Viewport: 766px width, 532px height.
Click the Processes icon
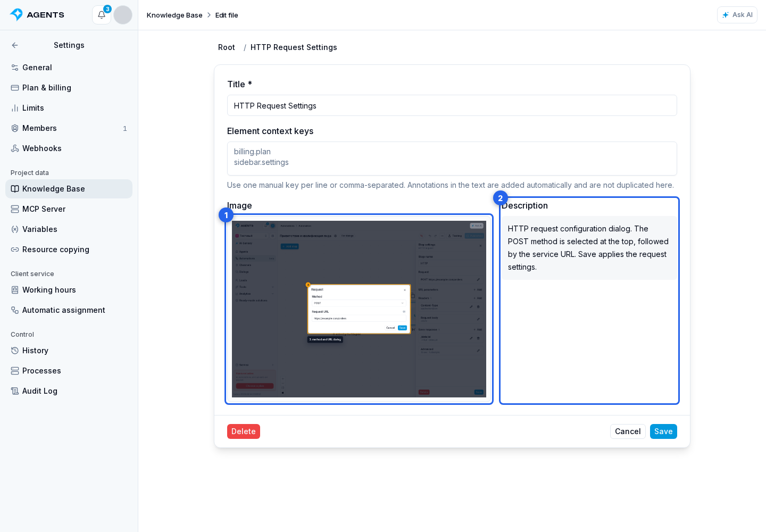[x=15, y=371]
